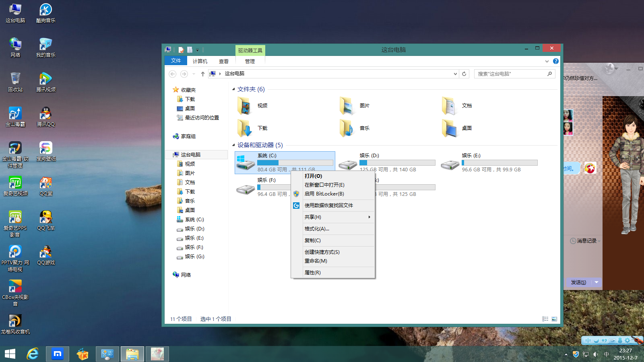This screenshot has height=362, width=644.
Task: Click the 发送(S) button in the chat window
Action: click(x=579, y=282)
